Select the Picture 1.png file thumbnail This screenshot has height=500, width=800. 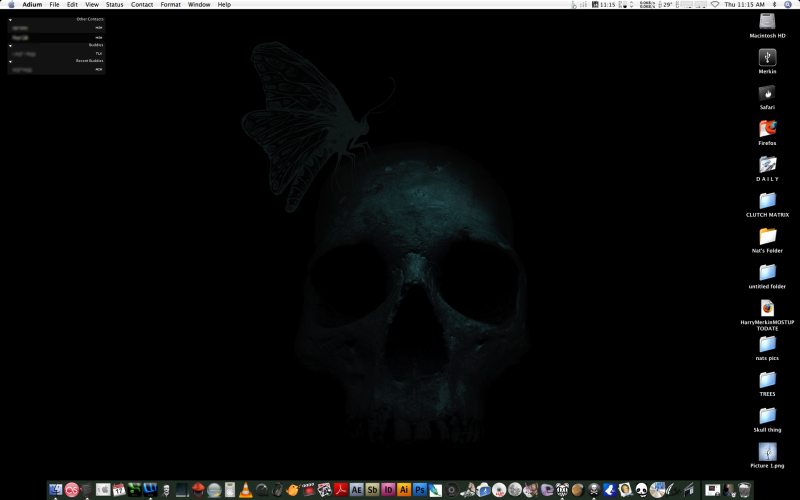[x=767, y=452]
